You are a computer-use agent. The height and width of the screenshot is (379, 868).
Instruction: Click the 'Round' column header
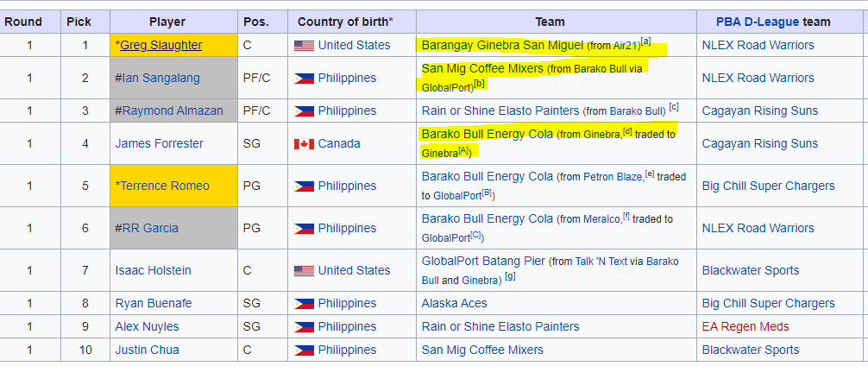point(30,22)
